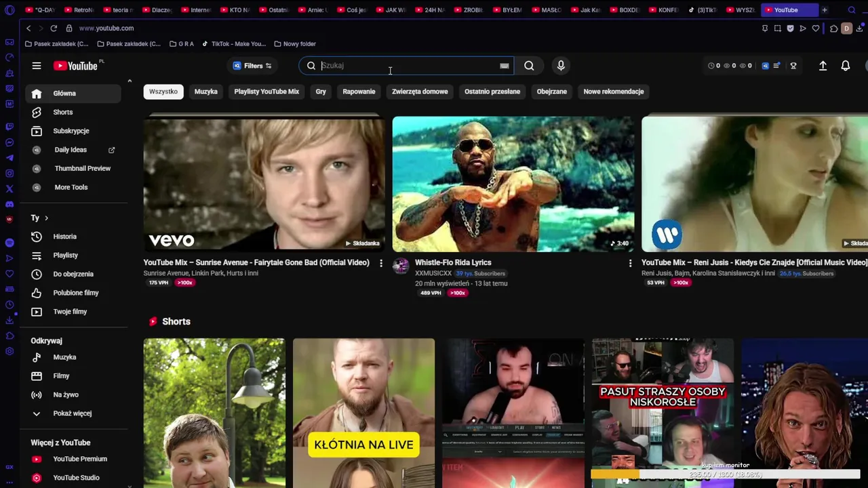Open Daily Ideas external link
Screen dimensions: 868x488
tap(73, 150)
